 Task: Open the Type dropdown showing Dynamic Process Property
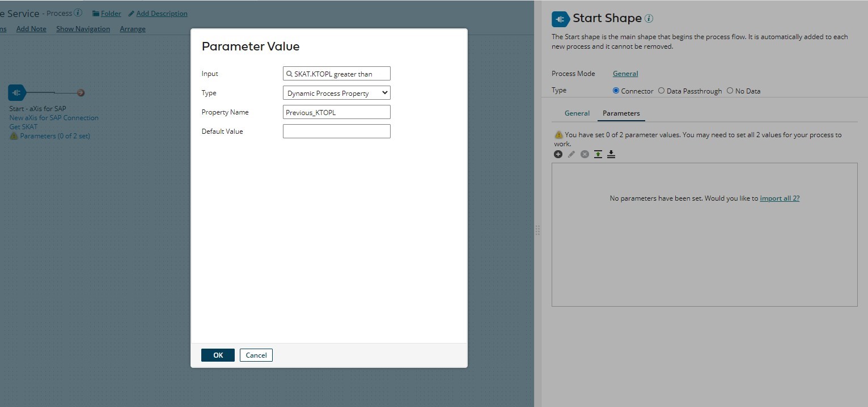336,92
